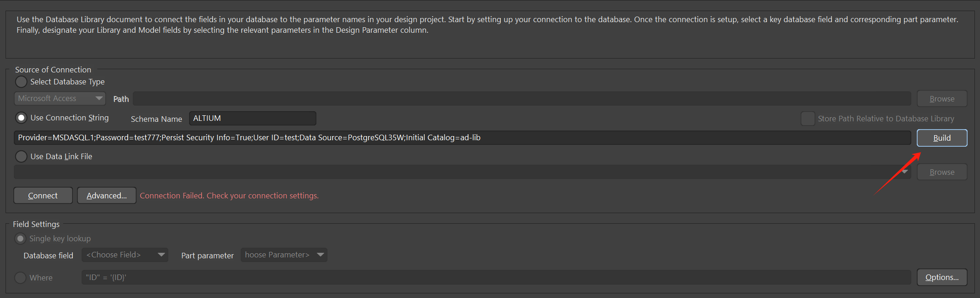Enable 'Store Path Relative to Database Library'

[808, 119]
